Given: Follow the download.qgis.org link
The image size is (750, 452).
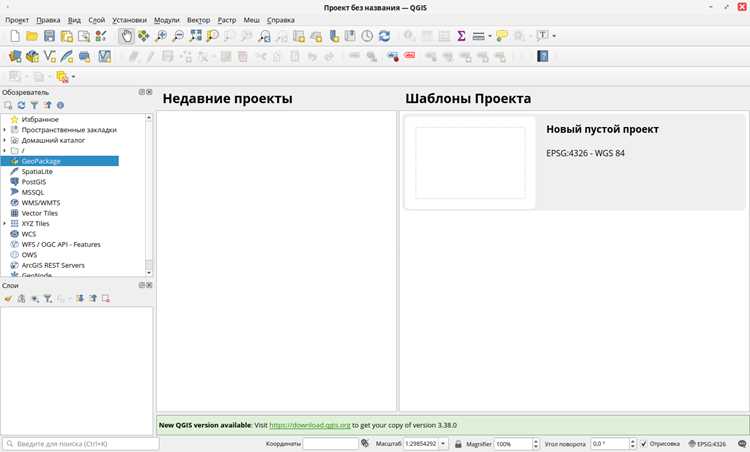Looking at the screenshot, I should pos(310,425).
